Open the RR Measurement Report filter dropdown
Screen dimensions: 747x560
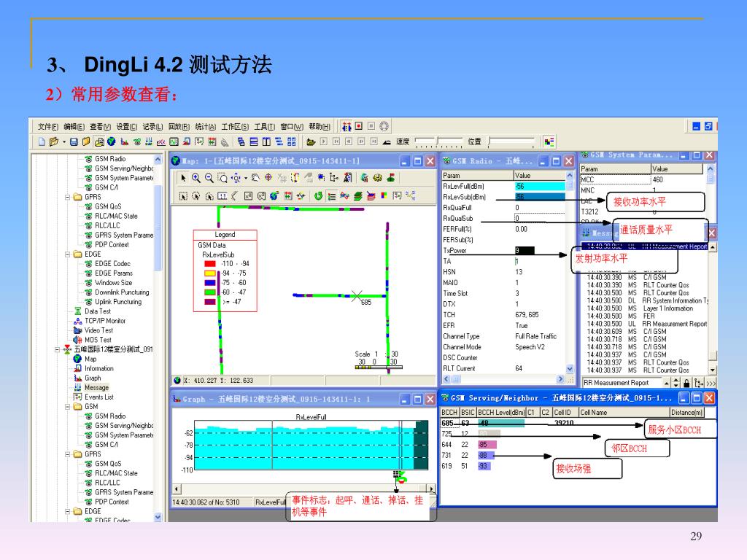tap(667, 383)
